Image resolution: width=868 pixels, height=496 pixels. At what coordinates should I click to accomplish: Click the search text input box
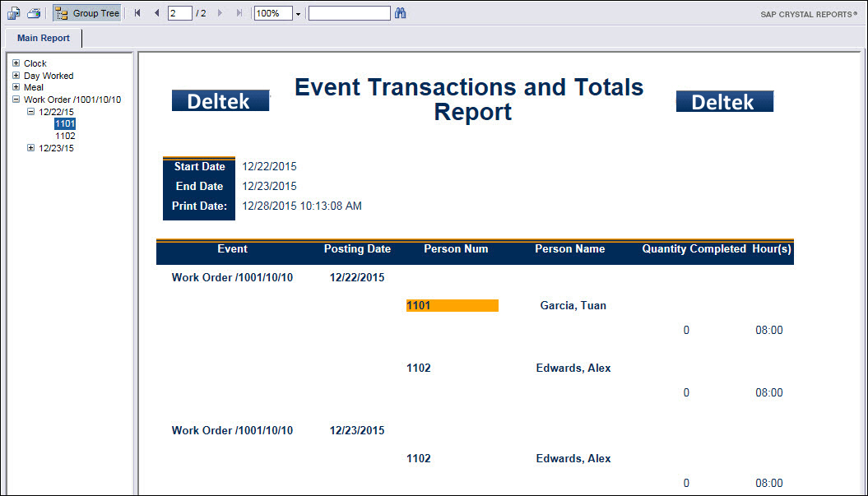click(349, 13)
